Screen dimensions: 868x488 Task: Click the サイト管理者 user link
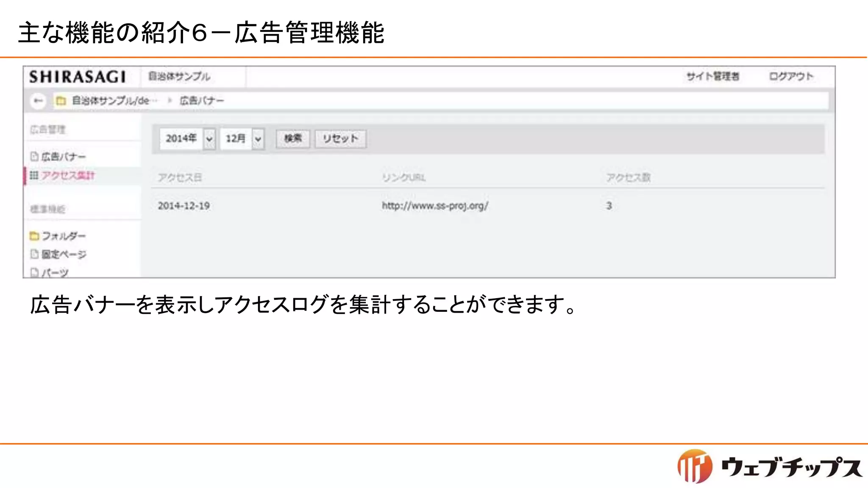[713, 76]
